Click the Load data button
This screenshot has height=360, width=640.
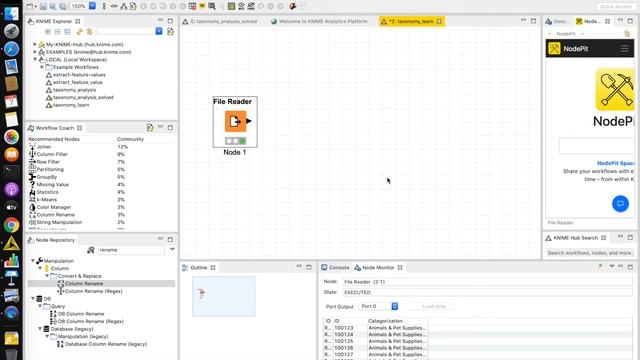[433, 306]
